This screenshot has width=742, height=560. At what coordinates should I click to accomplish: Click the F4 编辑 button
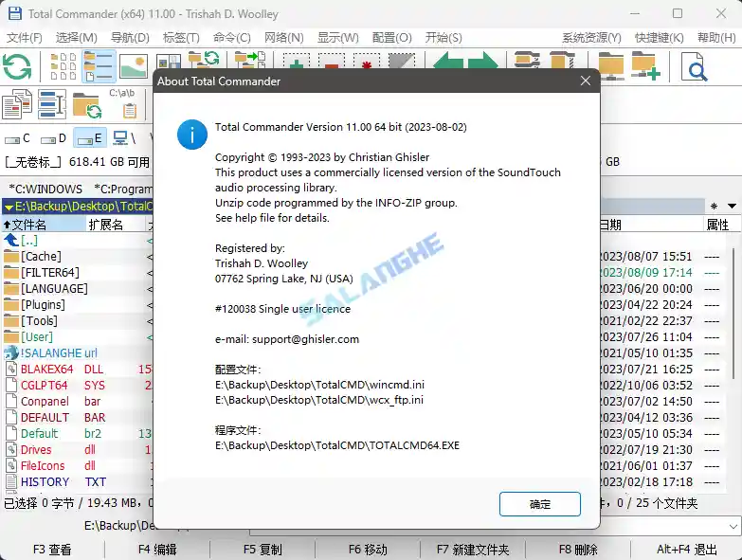[157, 550]
